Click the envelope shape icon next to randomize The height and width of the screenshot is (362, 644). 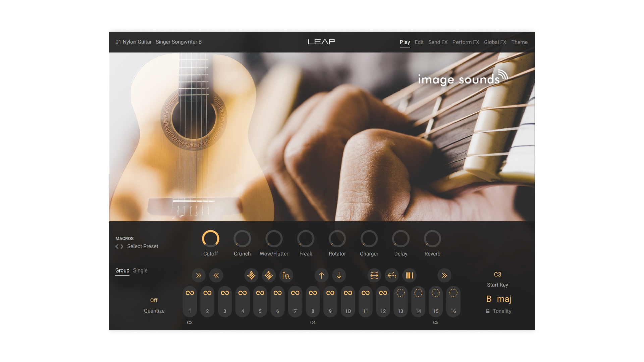286,275
